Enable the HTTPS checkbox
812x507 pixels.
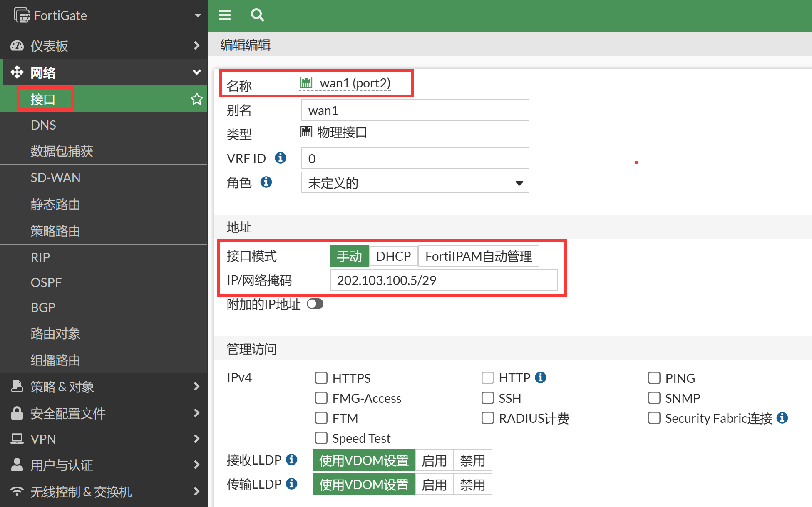pos(321,378)
